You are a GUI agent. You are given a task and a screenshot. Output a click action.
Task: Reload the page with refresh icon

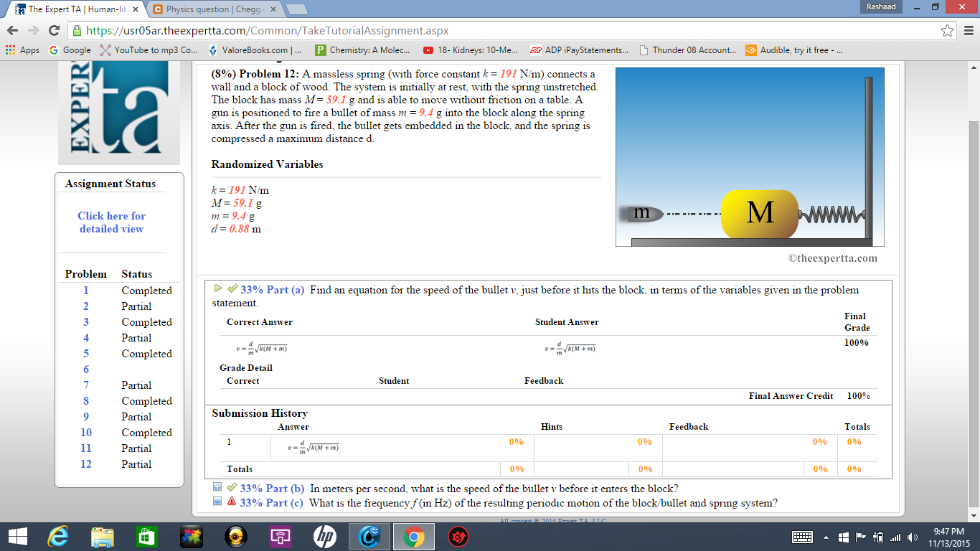[54, 31]
